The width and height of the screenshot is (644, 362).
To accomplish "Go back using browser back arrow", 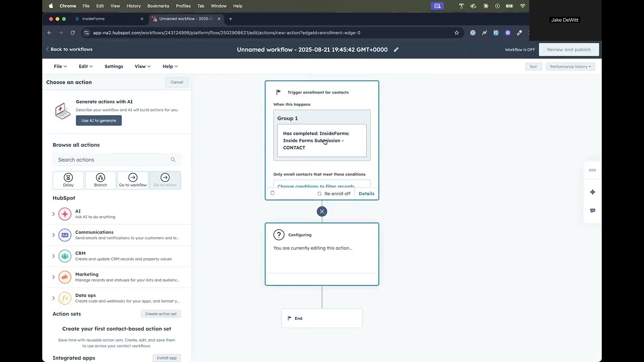I will pyautogui.click(x=49, y=33).
